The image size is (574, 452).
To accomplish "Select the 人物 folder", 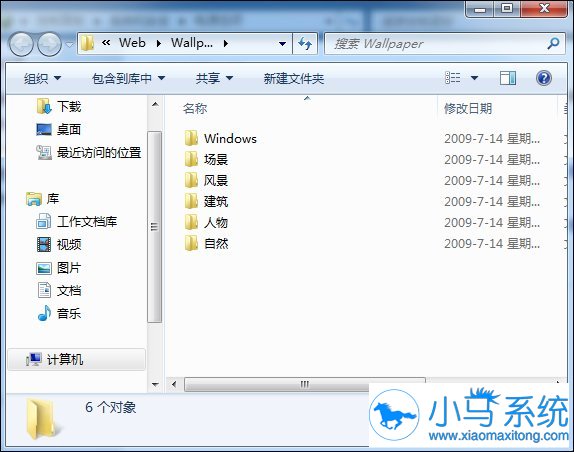I will pos(216,222).
